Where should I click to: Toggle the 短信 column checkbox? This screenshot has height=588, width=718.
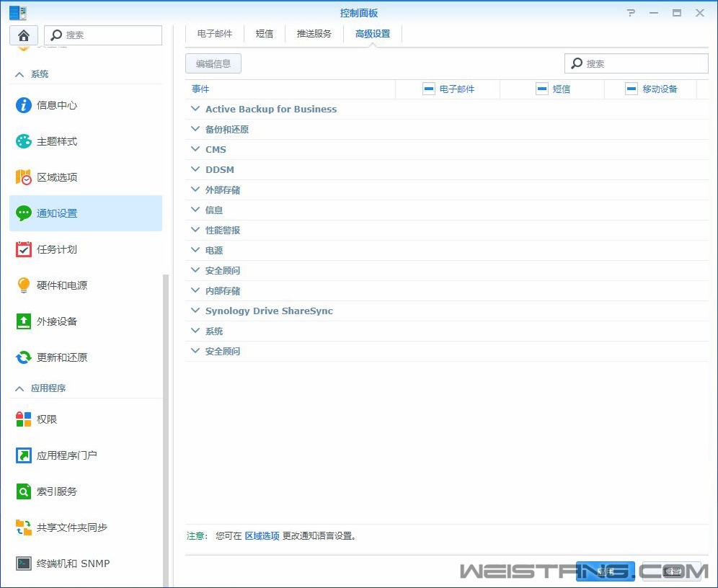(x=542, y=89)
